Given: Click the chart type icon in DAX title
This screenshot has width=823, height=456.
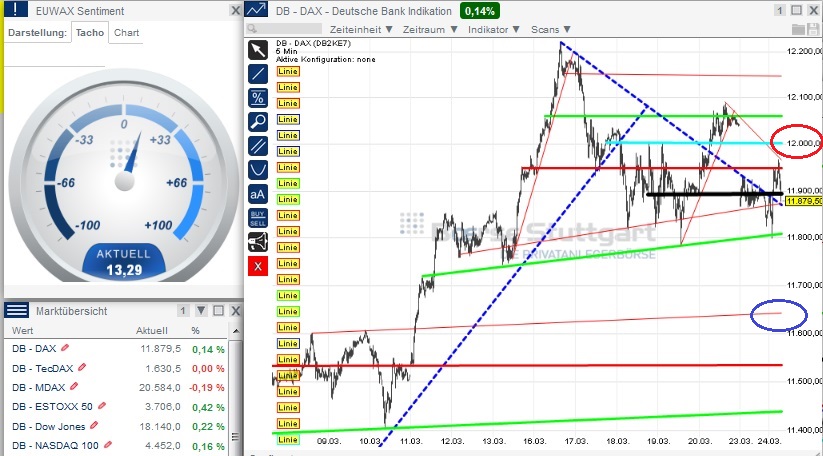Looking at the screenshot, I should click(x=256, y=9).
